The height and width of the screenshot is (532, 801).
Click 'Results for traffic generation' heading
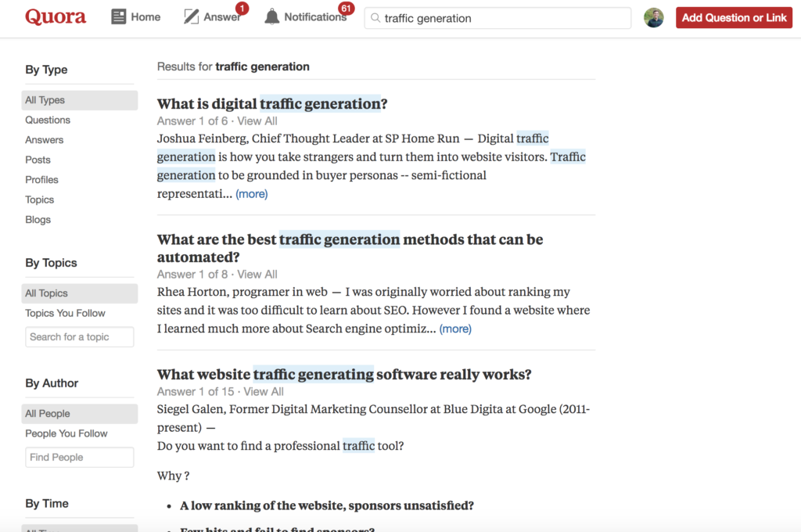coord(233,67)
